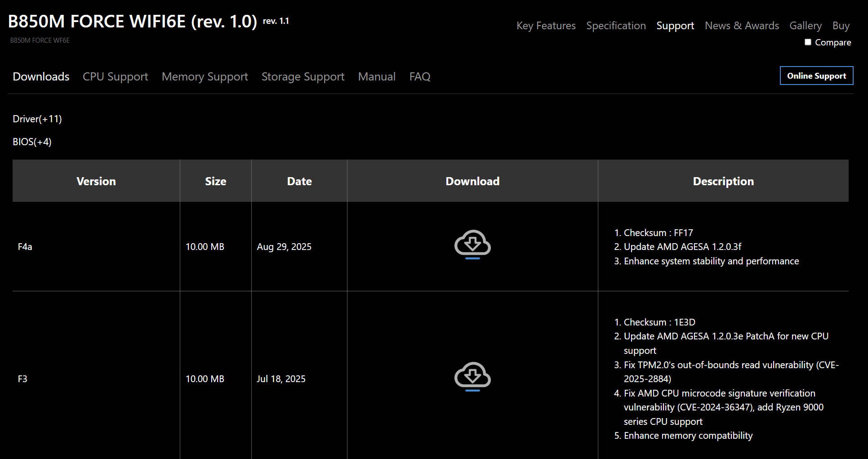Click the B850M FORCE WF6E subtitle
The height and width of the screenshot is (459, 868).
tap(40, 40)
